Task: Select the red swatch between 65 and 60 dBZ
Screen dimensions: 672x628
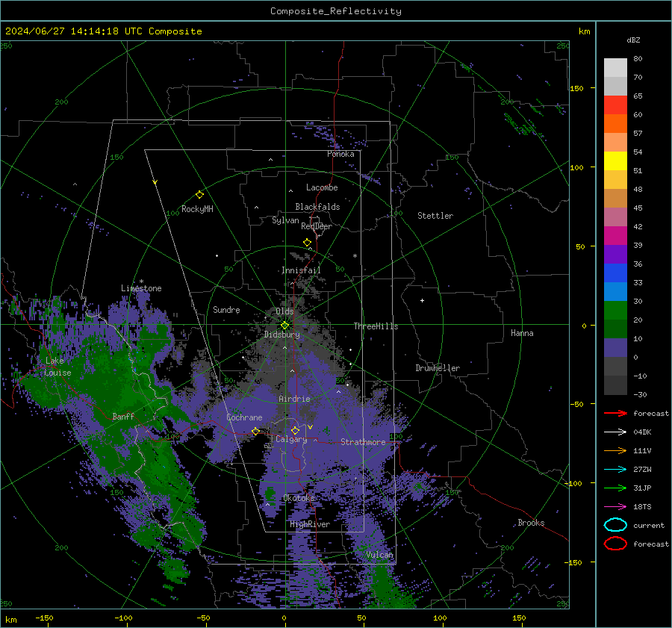Action: pos(615,105)
